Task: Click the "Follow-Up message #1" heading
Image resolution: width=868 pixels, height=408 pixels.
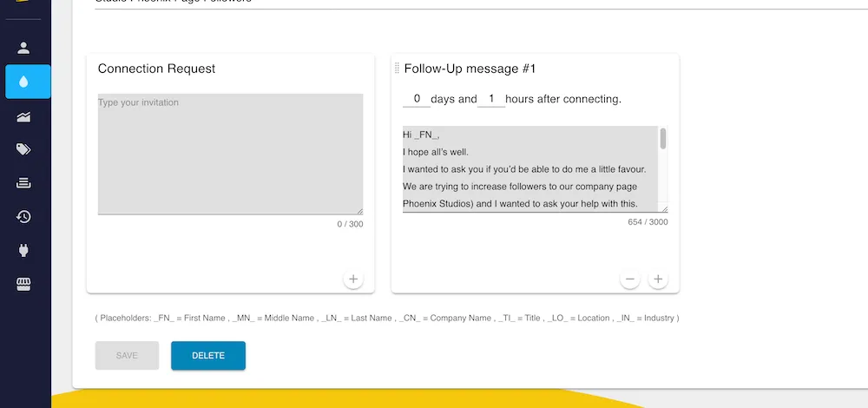Action: [470, 69]
